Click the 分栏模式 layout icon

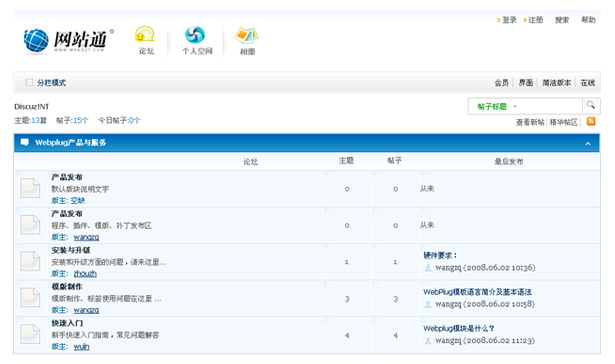coord(29,82)
